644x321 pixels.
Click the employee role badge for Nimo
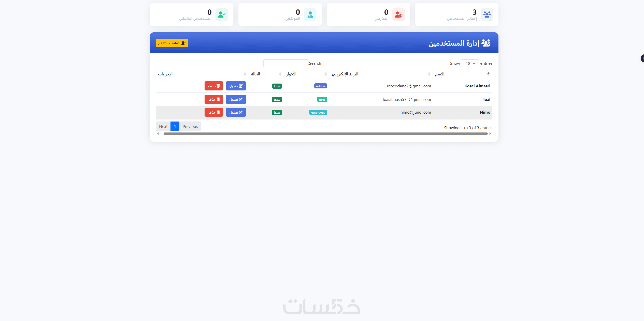click(x=318, y=113)
